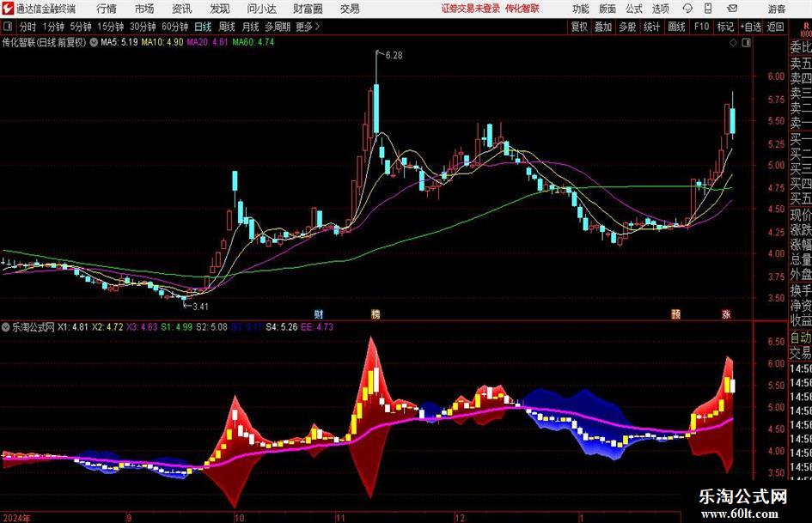The image size is (812, 523).
Task: Click the MA5: 5.19 value
Action: coord(119,42)
